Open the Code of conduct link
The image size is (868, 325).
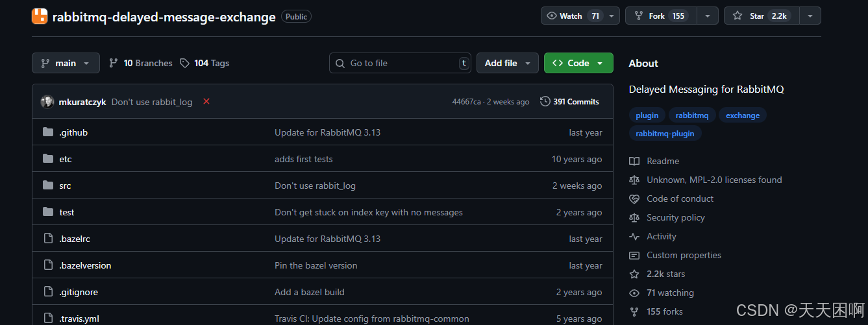671,199
